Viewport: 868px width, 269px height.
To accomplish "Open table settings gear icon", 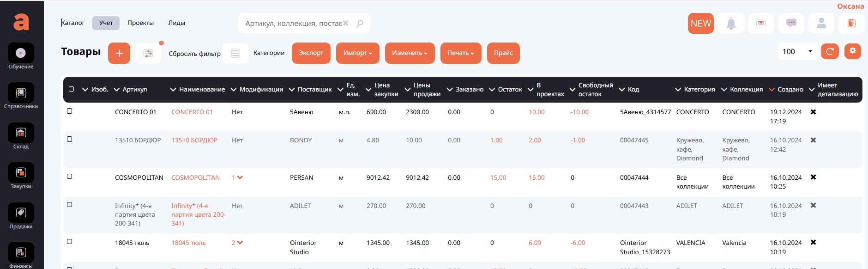I will [852, 51].
